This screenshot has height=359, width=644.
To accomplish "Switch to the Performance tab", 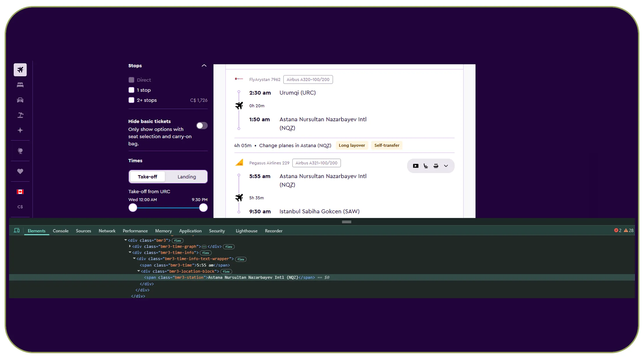I will click(135, 231).
